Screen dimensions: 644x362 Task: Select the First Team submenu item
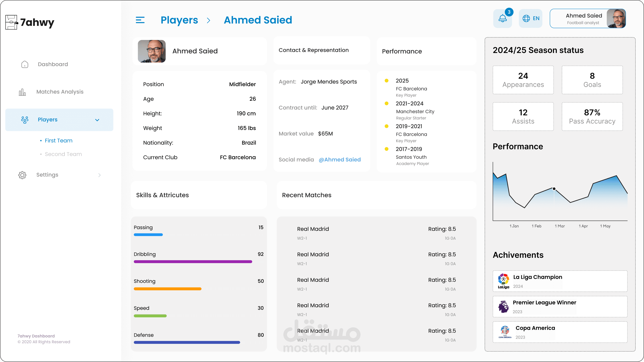58,141
